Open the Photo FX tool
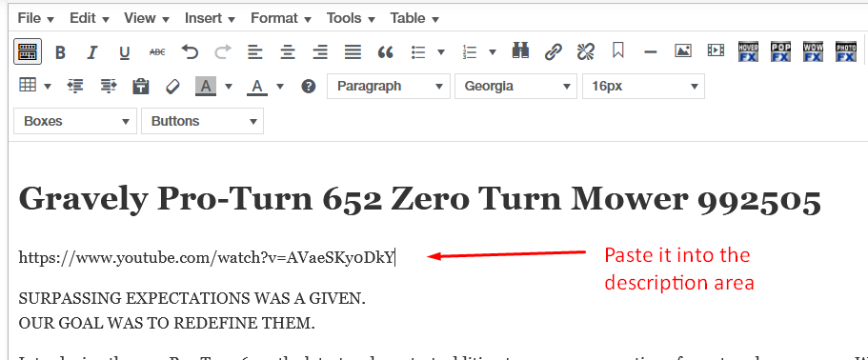 click(846, 52)
